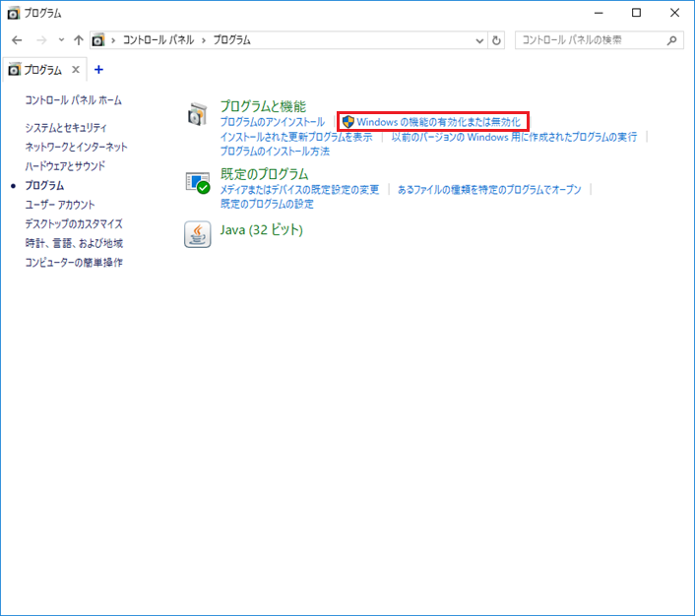The height and width of the screenshot is (616, 695).
Task: Open システムとセキュリティ category
Action: coord(66,128)
